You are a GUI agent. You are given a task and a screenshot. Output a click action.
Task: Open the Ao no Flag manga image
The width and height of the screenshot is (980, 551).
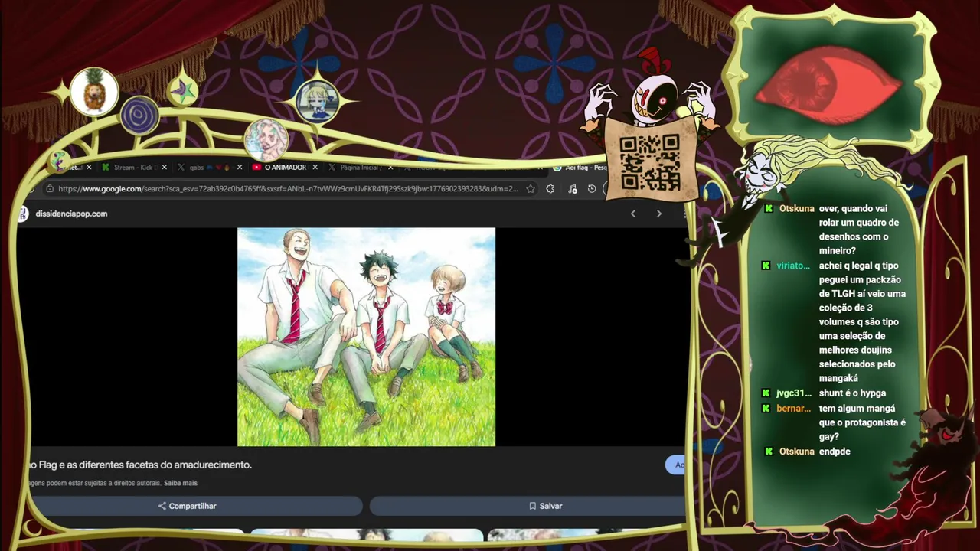(366, 337)
